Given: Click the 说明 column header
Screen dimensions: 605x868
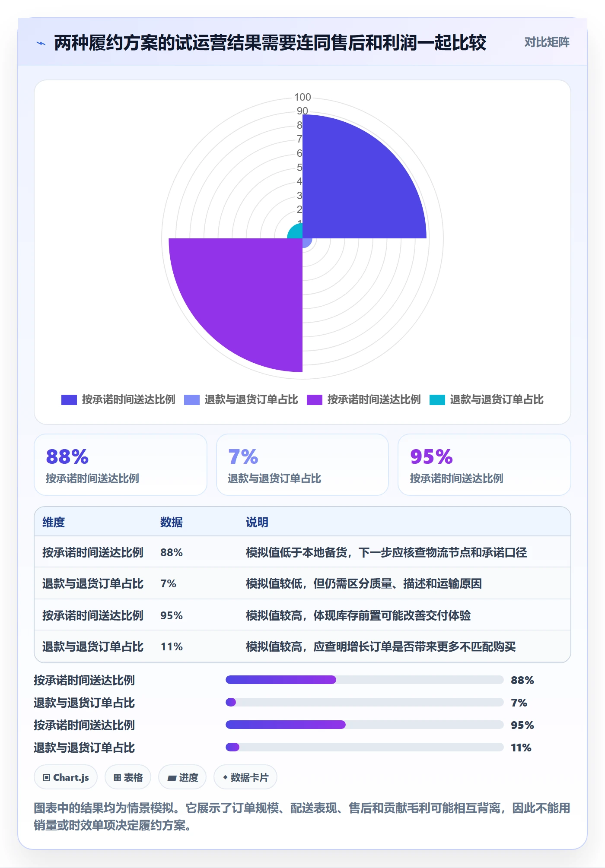Looking at the screenshot, I should [257, 522].
